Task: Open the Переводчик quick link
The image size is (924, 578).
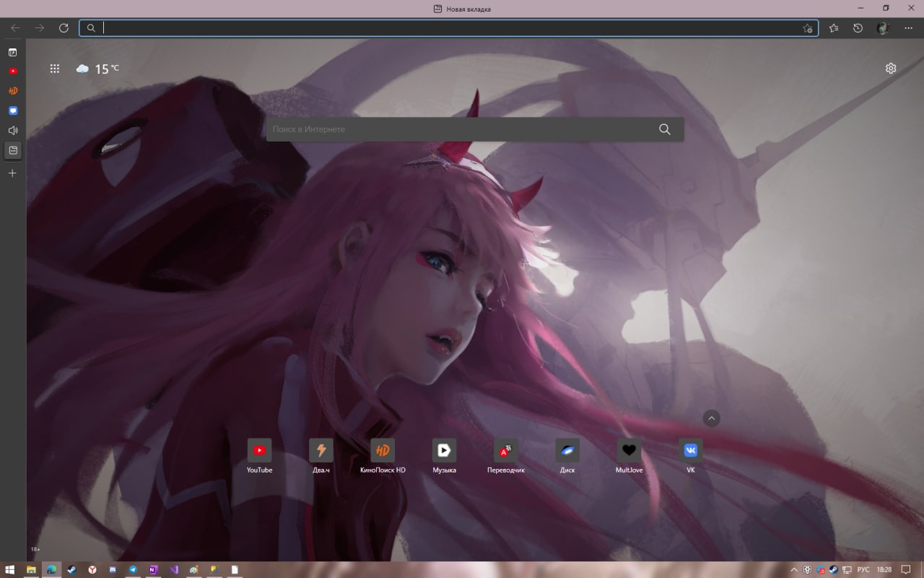Action: [506, 456]
